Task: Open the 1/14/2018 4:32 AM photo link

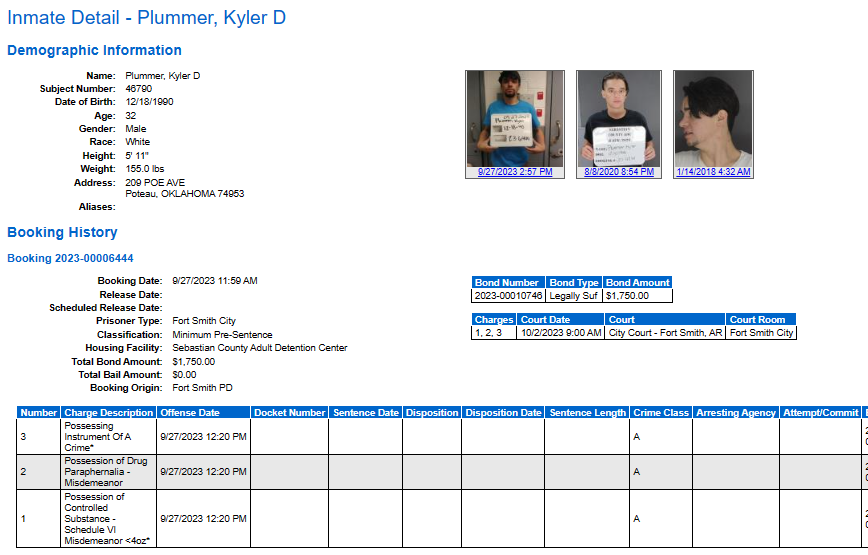Action: pos(714,172)
